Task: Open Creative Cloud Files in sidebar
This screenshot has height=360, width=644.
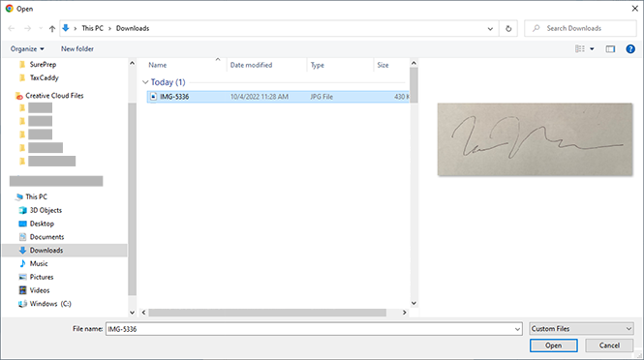Action: pyautogui.click(x=54, y=96)
